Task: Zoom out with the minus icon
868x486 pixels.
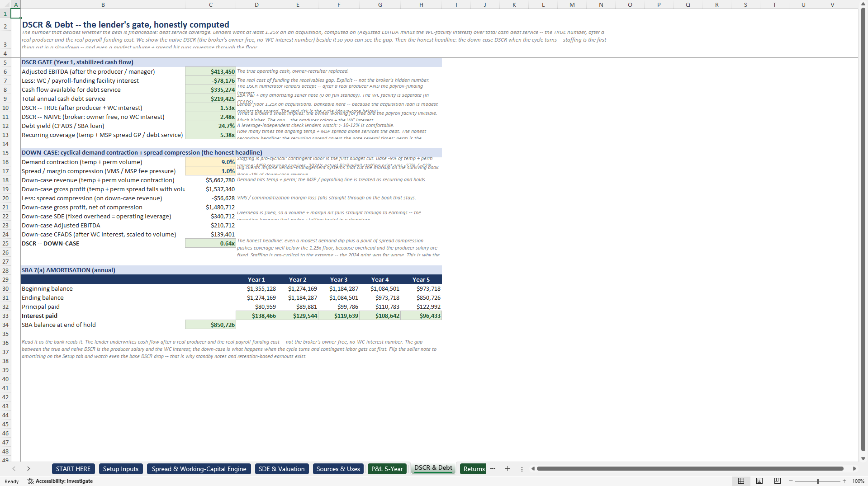Action: 791,481
